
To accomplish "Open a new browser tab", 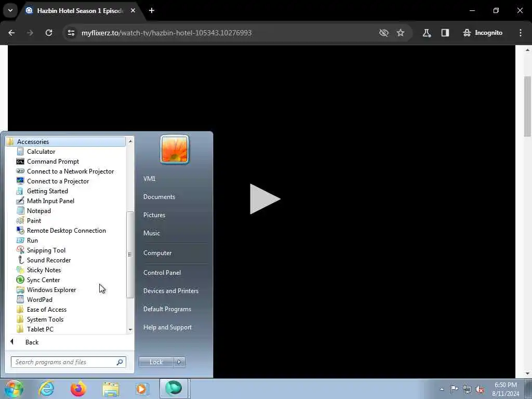I will click(x=152, y=10).
